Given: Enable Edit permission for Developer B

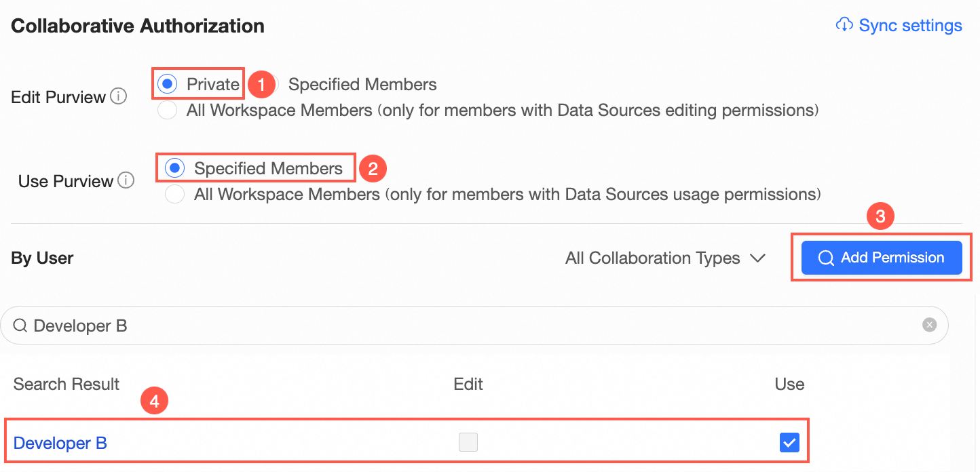Looking at the screenshot, I should 468,443.
